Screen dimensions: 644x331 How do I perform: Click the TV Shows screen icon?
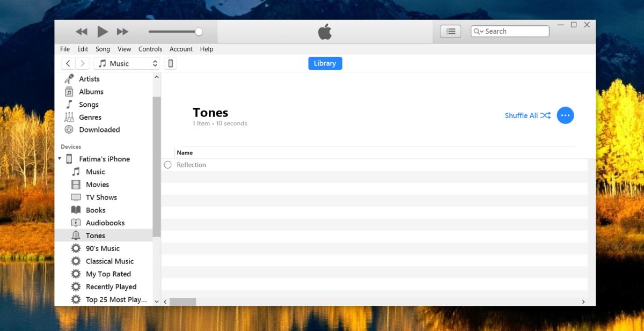click(76, 197)
